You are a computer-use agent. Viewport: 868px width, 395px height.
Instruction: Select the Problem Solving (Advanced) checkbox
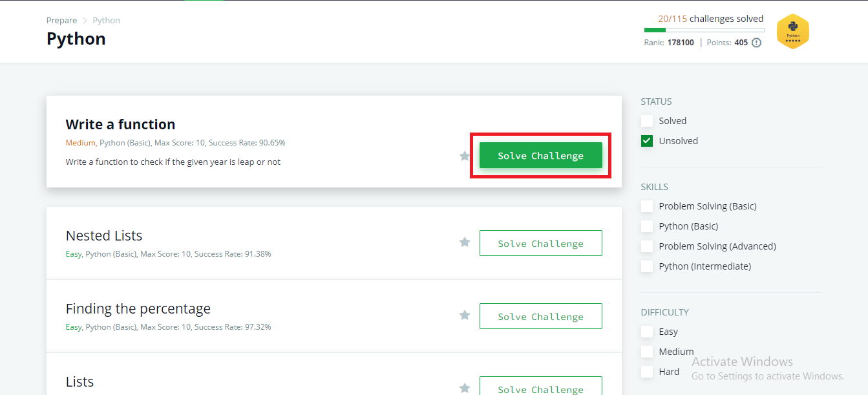tap(647, 246)
